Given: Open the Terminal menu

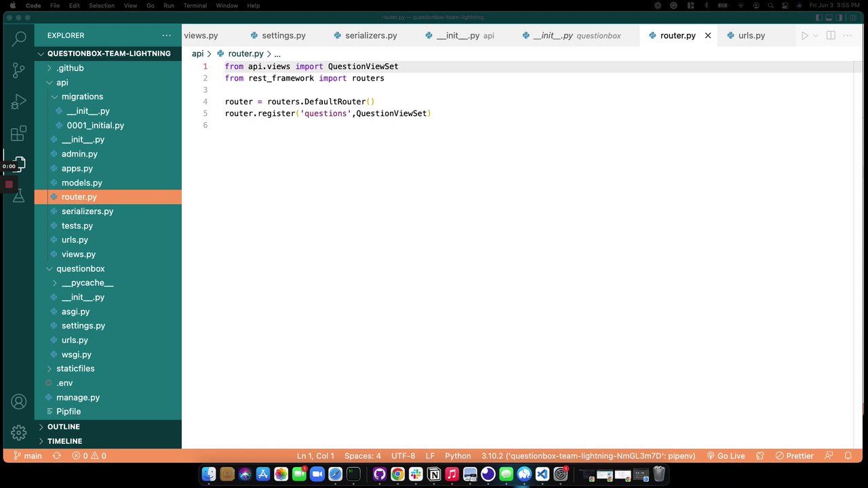Looking at the screenshot, I should pos(195,5).
